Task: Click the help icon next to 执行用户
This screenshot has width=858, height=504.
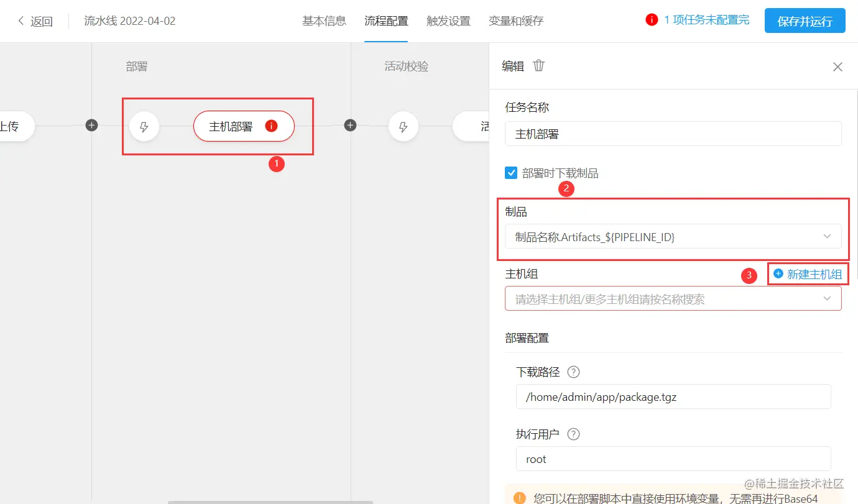Action: click(574, 434)
